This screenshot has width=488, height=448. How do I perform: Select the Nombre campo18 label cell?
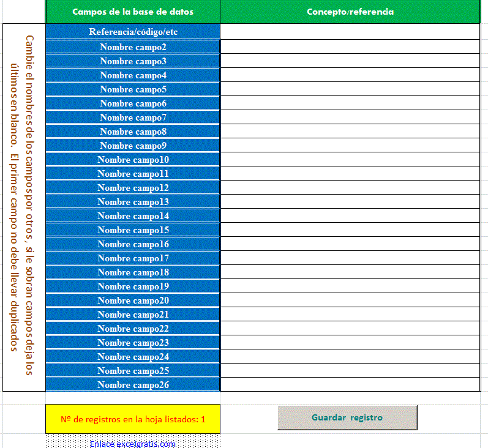tap(133, 272)
